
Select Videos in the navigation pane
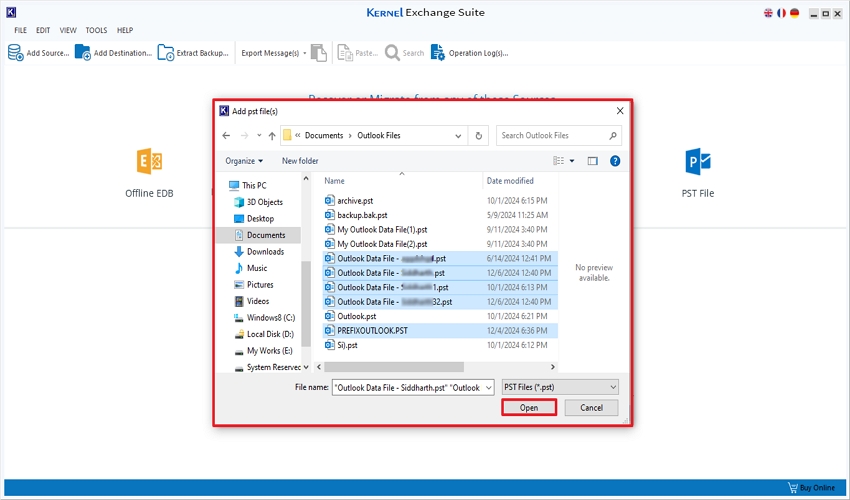click(x=251, y=301)
